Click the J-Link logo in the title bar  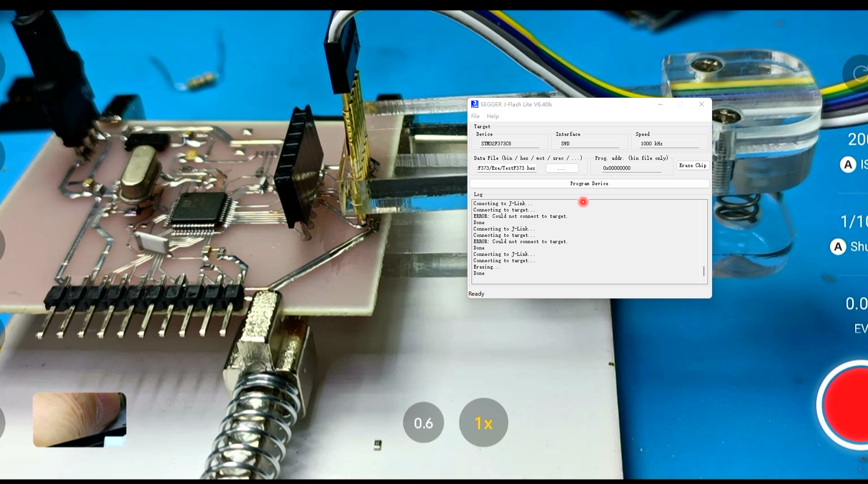(x=475, y=104)
